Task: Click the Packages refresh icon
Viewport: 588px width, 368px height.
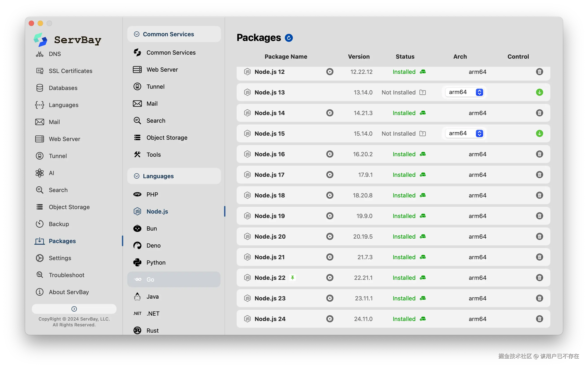Action: (289, 38)
